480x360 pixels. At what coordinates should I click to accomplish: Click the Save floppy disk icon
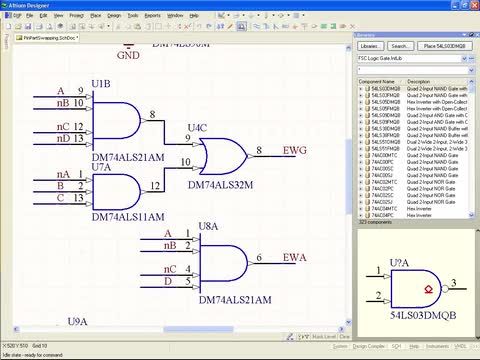click(x=28, y=26)
